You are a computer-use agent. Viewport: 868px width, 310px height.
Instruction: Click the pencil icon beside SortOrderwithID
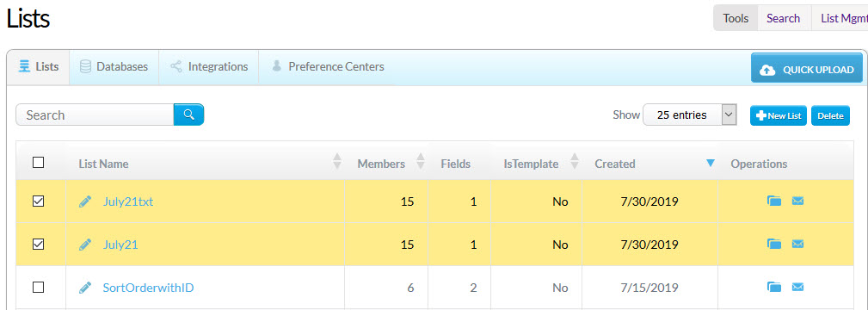84,288
